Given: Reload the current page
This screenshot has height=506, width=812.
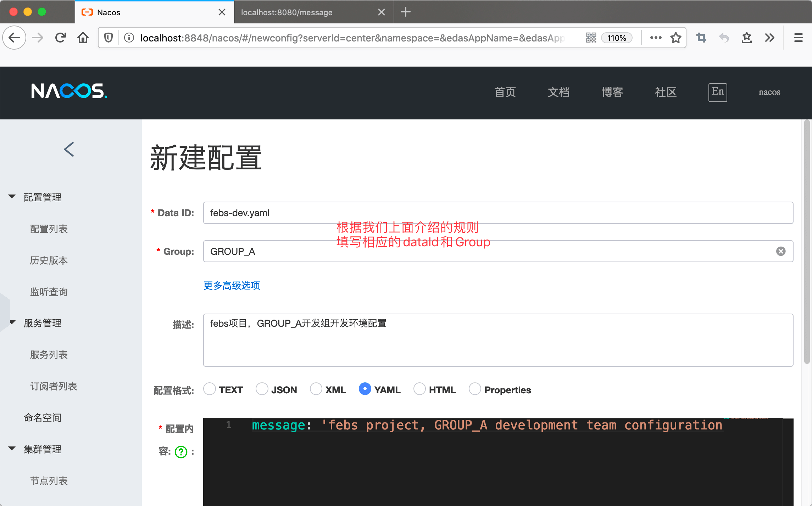Looking at the screenshot, I should [61, 38].
